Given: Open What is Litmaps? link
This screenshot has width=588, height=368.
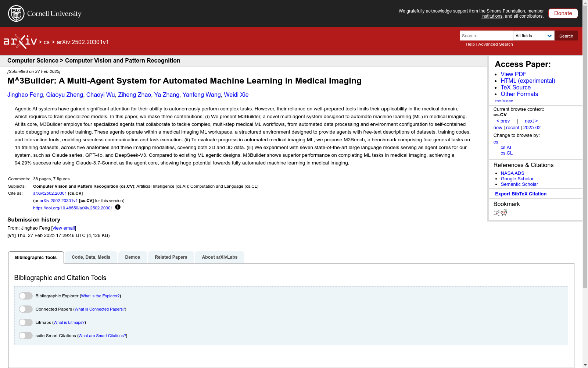Looking at the screenshot, I should (69, 322).
